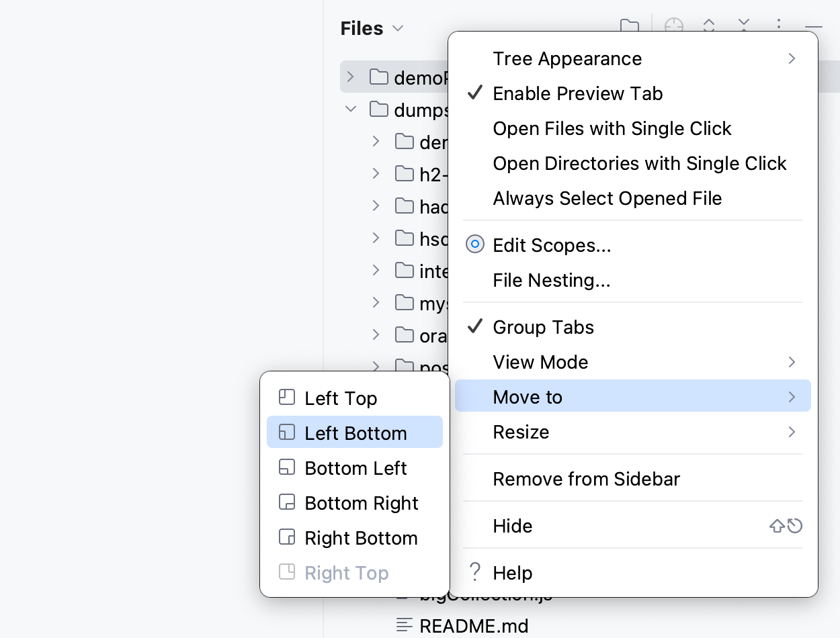
Task: Click the Help question mark icon
Action: point(475,572)
